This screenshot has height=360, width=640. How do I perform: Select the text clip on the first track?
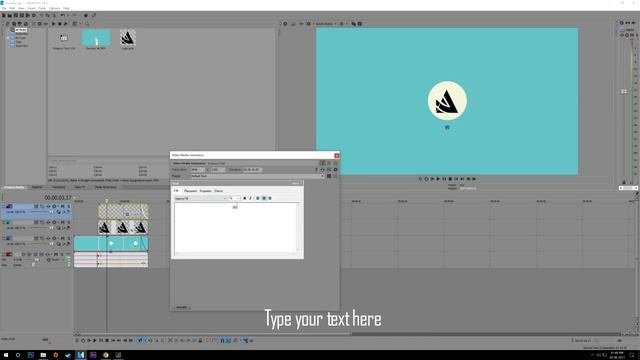click(x=123, y=211)
